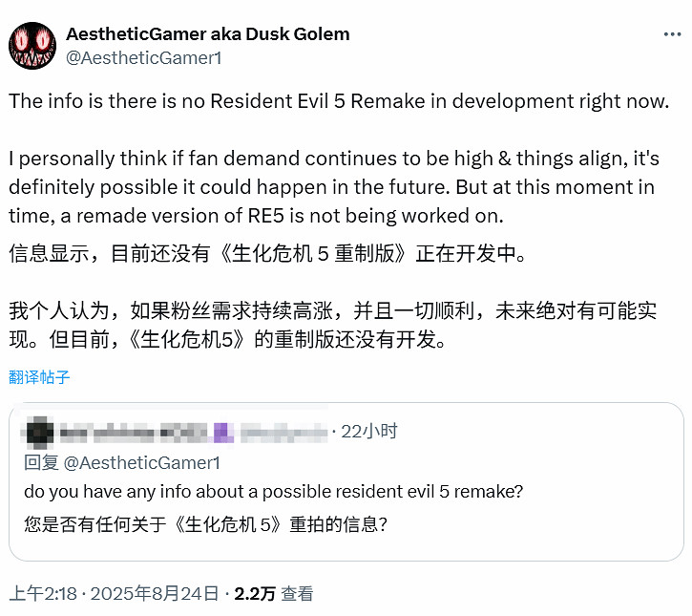692x616 pixels.
Task: Open the AestheticGamer aka Dusk Golem display name
Action: click(x=207, y=34)
